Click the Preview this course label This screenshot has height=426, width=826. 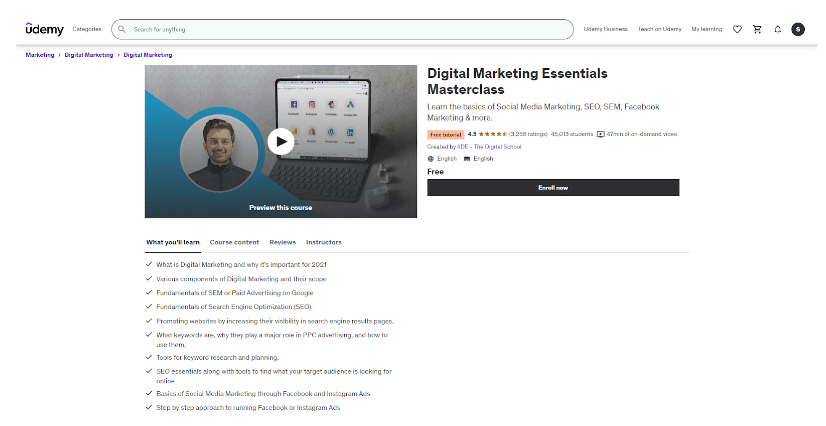[x=281, y=207]
